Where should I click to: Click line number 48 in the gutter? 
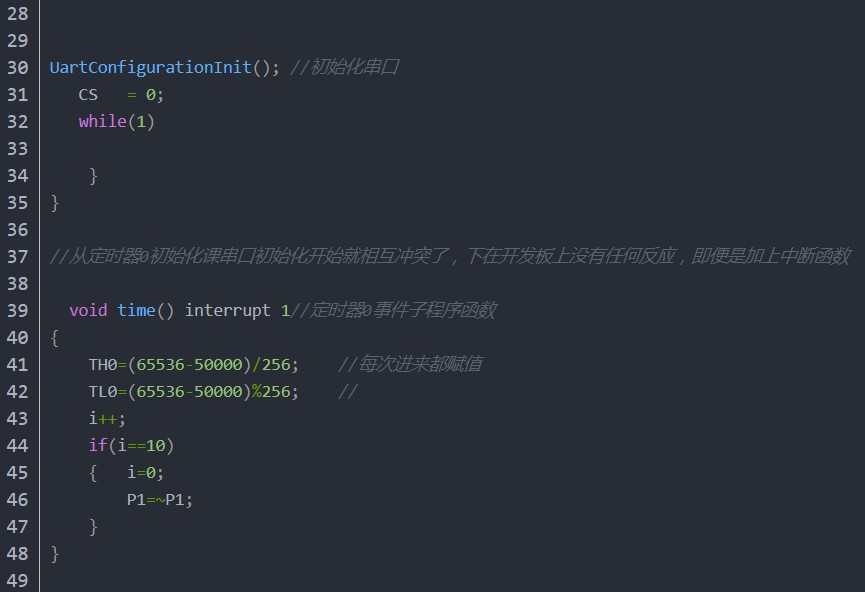(x=18, y=553)
